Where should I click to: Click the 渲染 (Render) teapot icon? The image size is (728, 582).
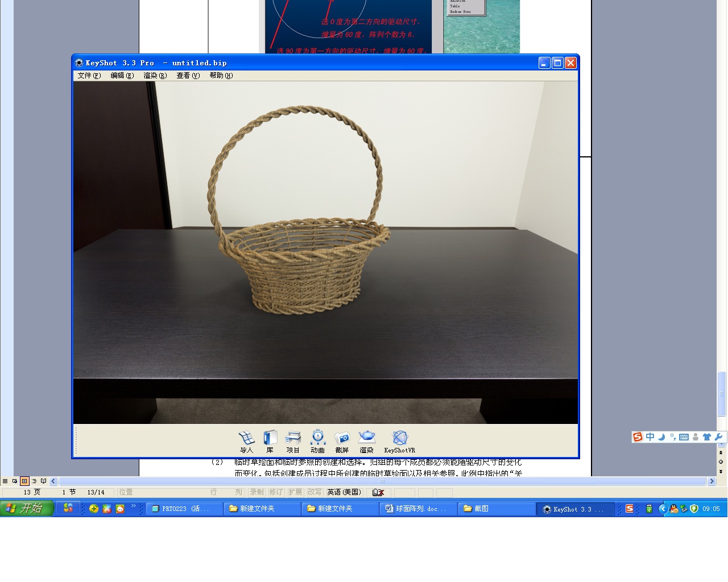(x=367, y=441)
